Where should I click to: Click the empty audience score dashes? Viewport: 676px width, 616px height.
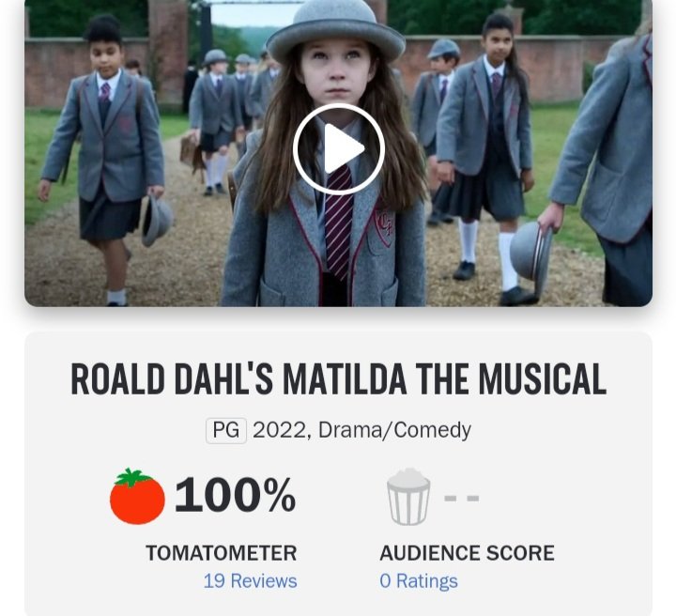click(462, 499)
